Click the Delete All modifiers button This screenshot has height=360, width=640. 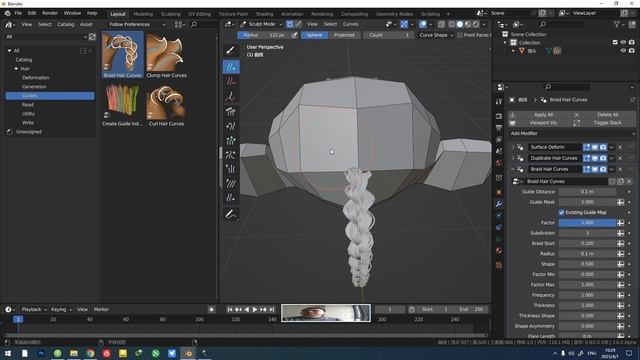607,115
